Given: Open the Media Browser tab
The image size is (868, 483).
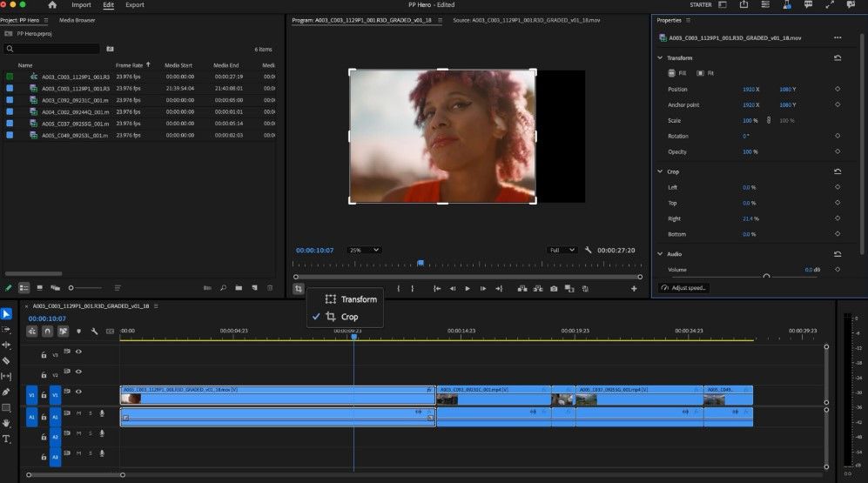Looking at the screenshot, I should tap(77, 21).
